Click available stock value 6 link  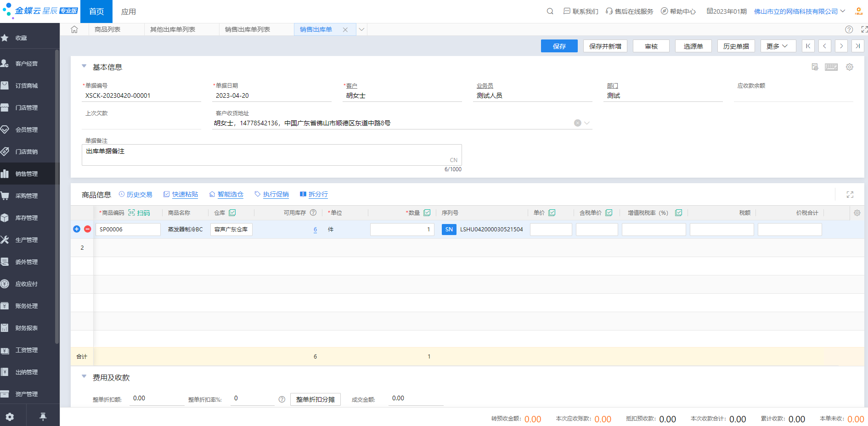point(315,230)
